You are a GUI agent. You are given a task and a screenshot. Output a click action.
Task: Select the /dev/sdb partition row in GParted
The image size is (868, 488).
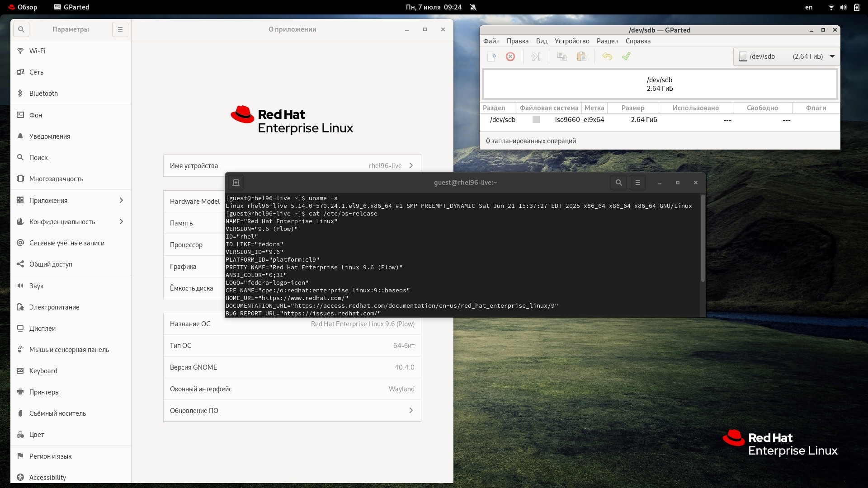pos(660,120)
